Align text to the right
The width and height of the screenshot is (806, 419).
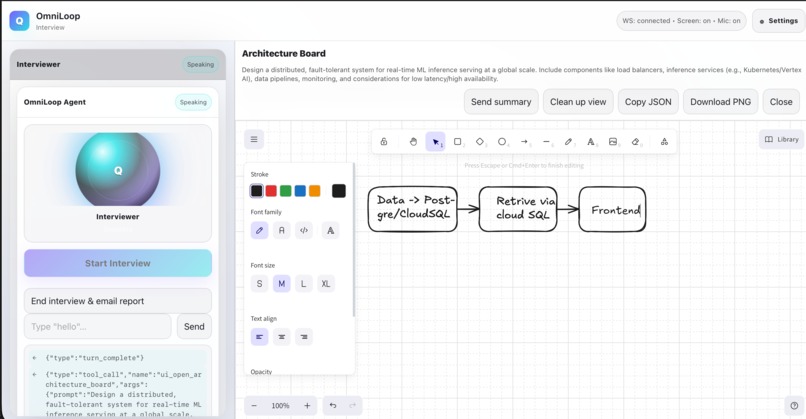pyautogui.click(x=304, y=337)
